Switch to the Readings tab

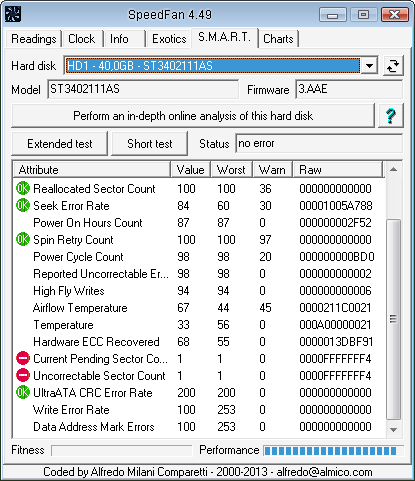coord(34,39)
